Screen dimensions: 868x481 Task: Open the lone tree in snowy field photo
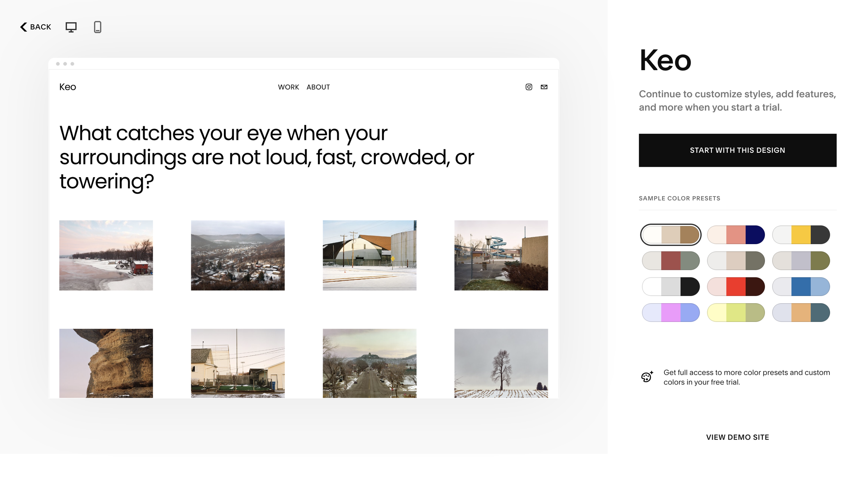tap(501, 363)
